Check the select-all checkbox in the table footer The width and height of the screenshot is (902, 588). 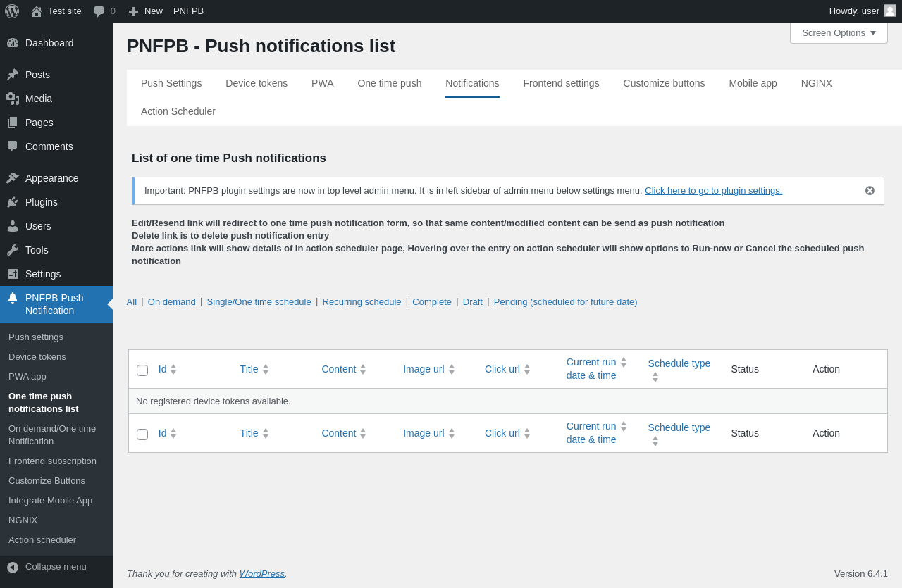tap(142, 434)
